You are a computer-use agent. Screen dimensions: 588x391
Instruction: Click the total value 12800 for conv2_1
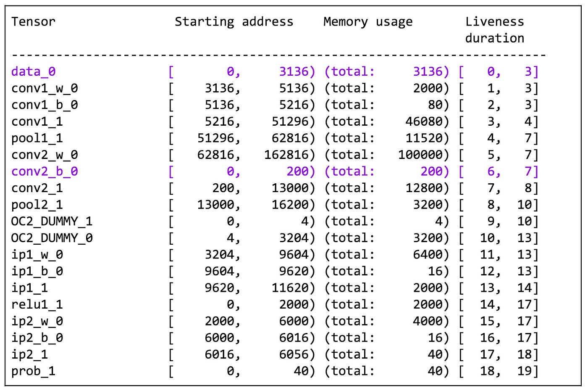pyautogui.click(x=424, y=188)
